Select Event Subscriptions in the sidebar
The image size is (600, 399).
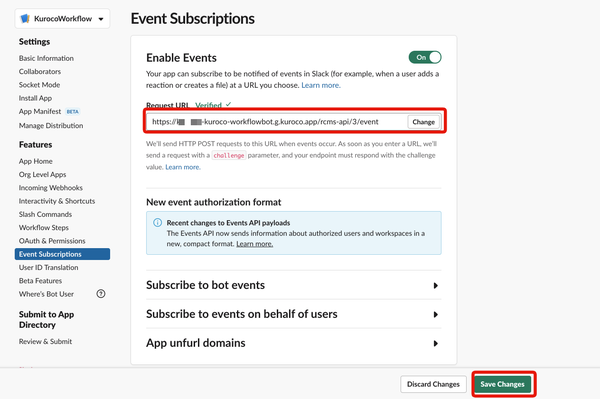coord(62,254)
